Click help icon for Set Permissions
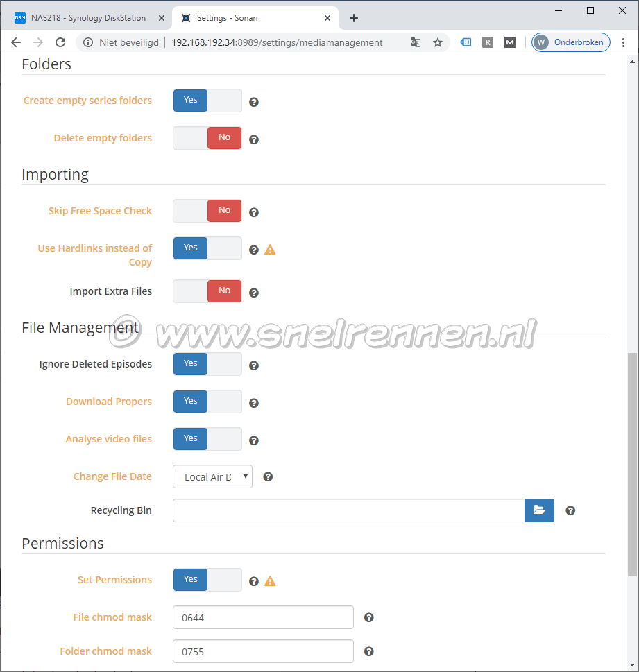 (254, 581)
